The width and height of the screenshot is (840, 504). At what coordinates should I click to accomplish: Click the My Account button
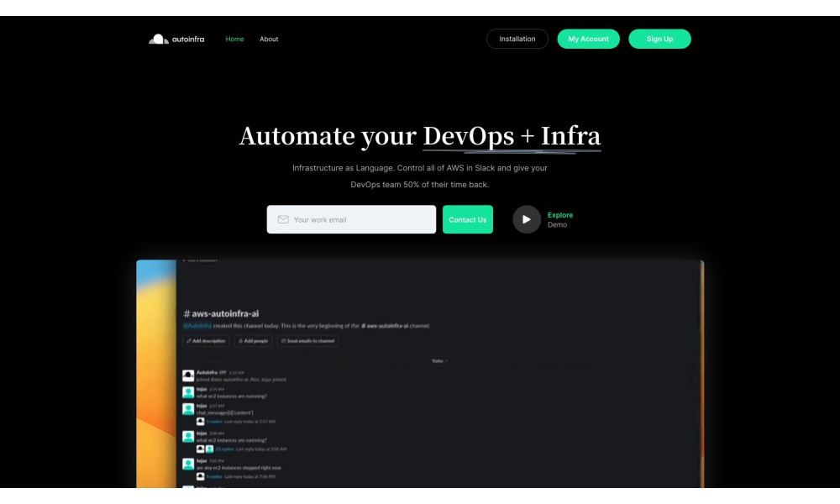coord(588,39)
